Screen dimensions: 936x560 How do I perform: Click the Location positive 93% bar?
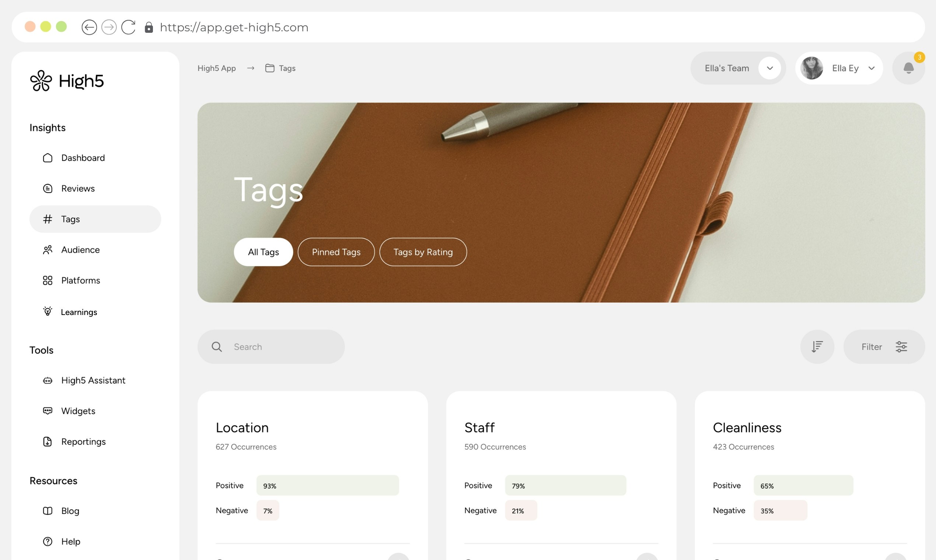327,485
